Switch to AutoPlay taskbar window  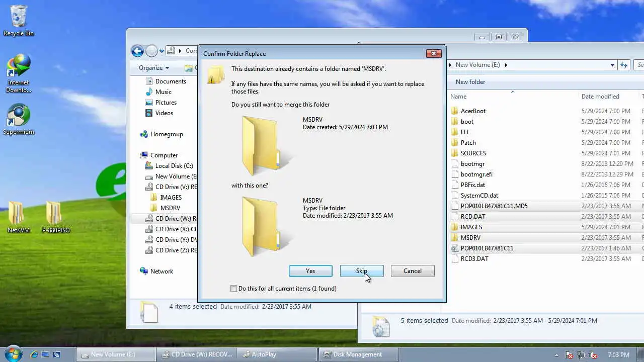[x=277, y=354]
